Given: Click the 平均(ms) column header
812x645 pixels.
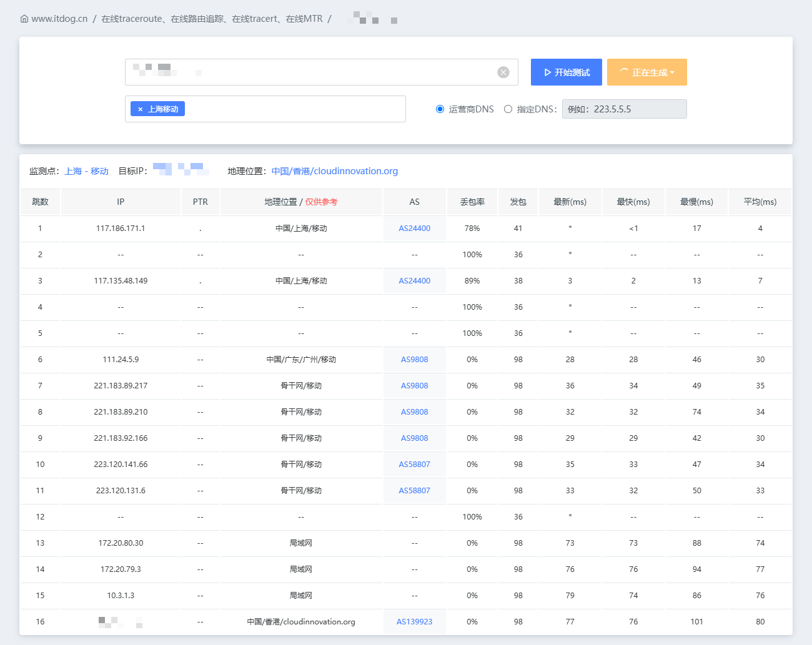Looking at the screenshot, I should tap(760, 202).
